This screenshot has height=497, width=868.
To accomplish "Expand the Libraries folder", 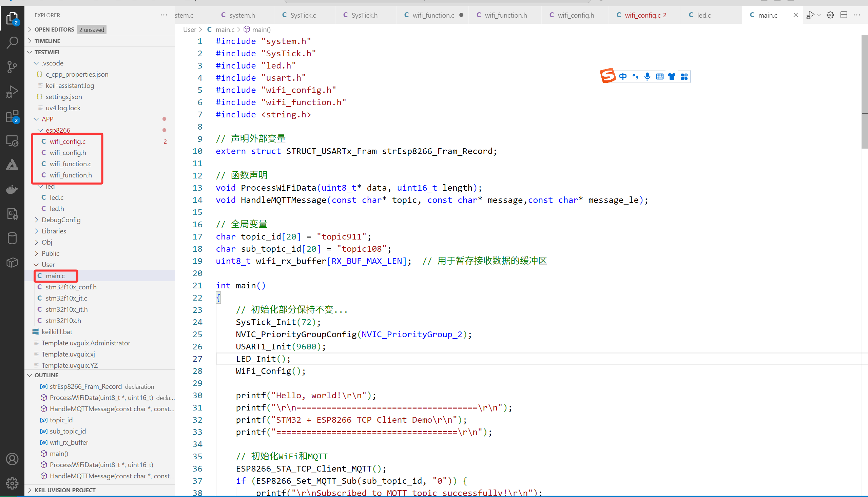I will [54, 231].
